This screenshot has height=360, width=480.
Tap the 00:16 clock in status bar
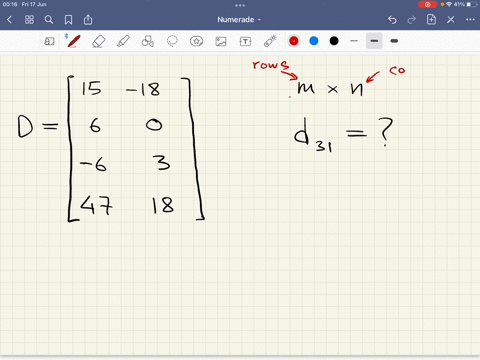click(x=10, y=4)
